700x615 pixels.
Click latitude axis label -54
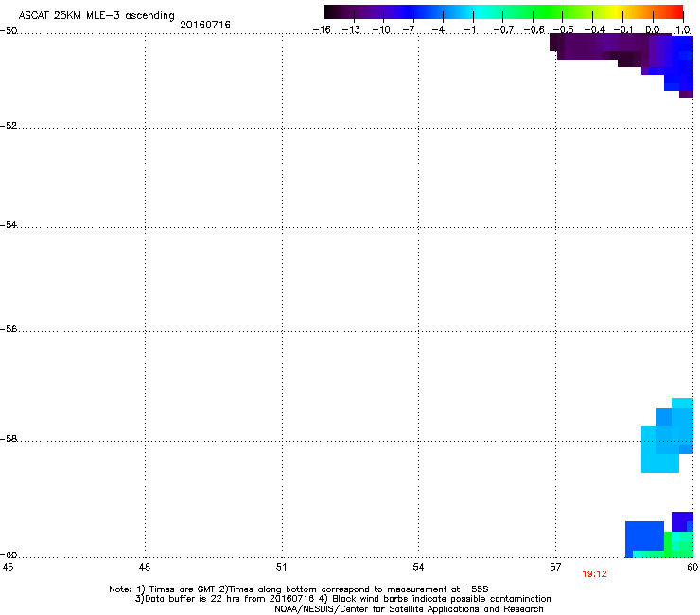tap(9, 224)
